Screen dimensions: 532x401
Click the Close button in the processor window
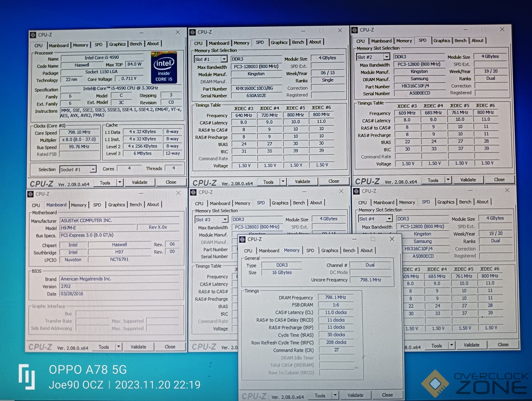pos(171,182)
